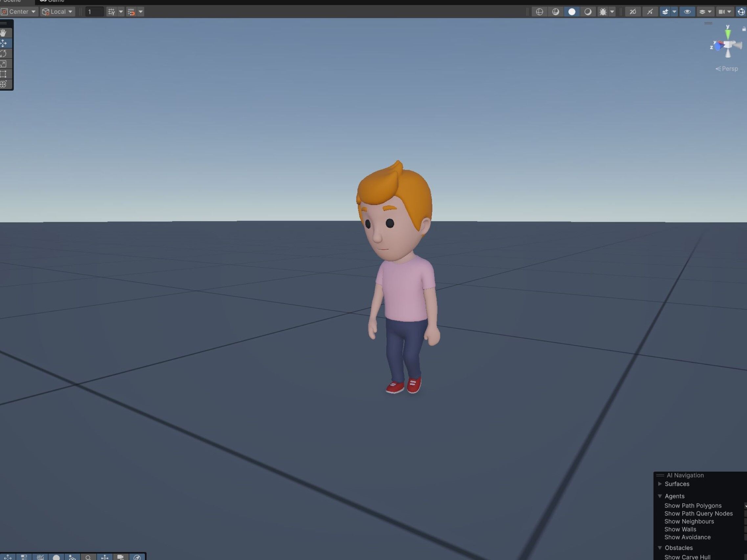Screen dimensions: 747x560
Task: Grab the AI Navigation overlay handle
Action: tap(660, 475)
